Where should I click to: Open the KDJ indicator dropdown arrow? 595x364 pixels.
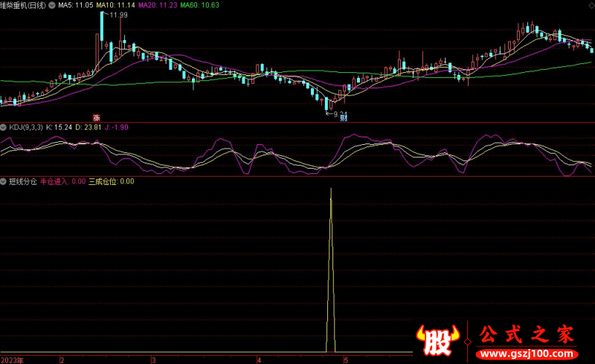click(4, 127)
